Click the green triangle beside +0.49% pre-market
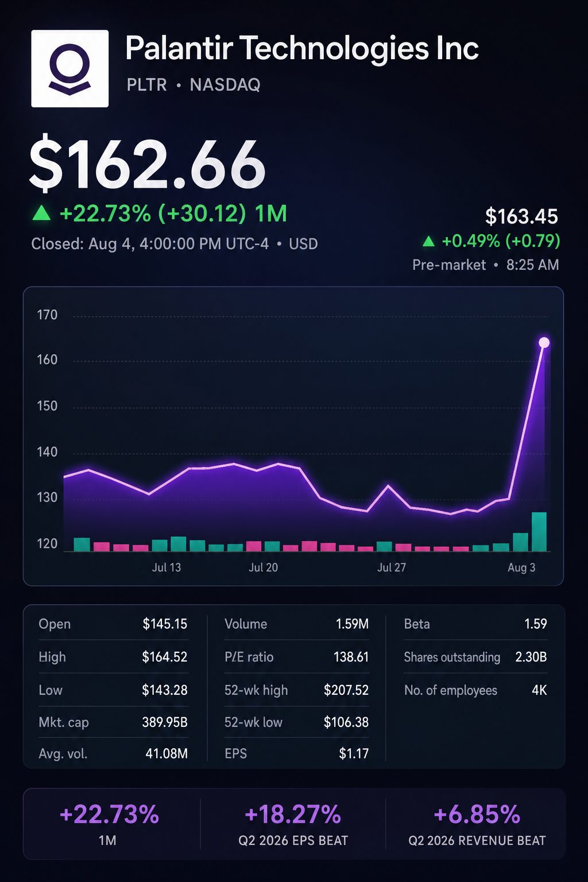Screen dimensions: 588x882 pyautogui.click(x=428, y=241)
